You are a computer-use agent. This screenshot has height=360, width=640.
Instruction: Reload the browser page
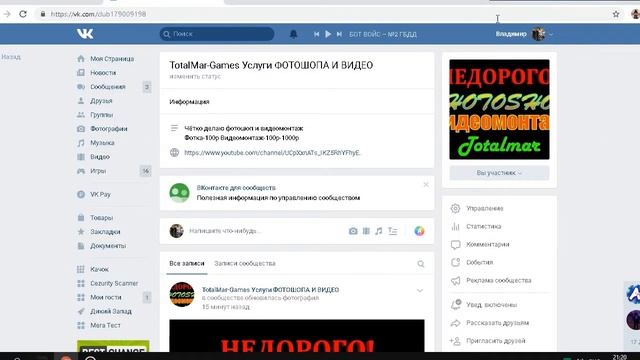point(23,14)
